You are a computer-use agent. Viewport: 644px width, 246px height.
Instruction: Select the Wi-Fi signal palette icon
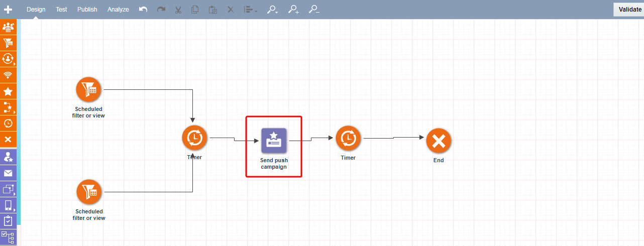pos(8,75)
